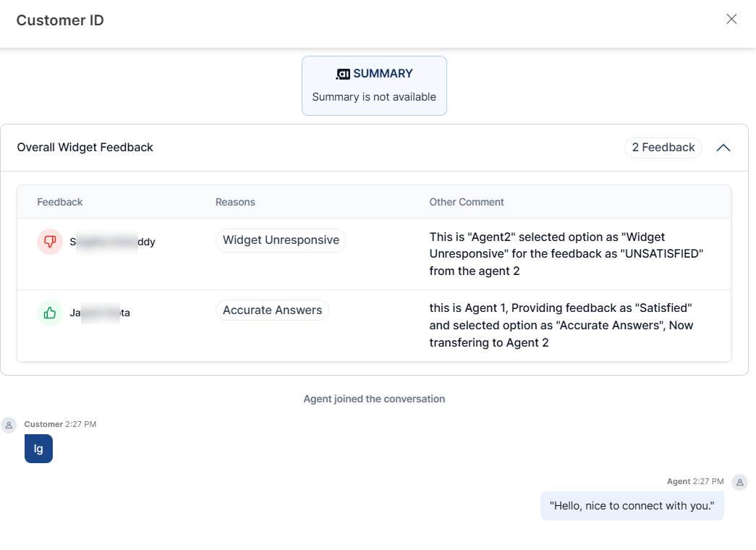Select the Accurate Answers reason chip
This screenshot has height=550, width=756.
coord(272,310)
